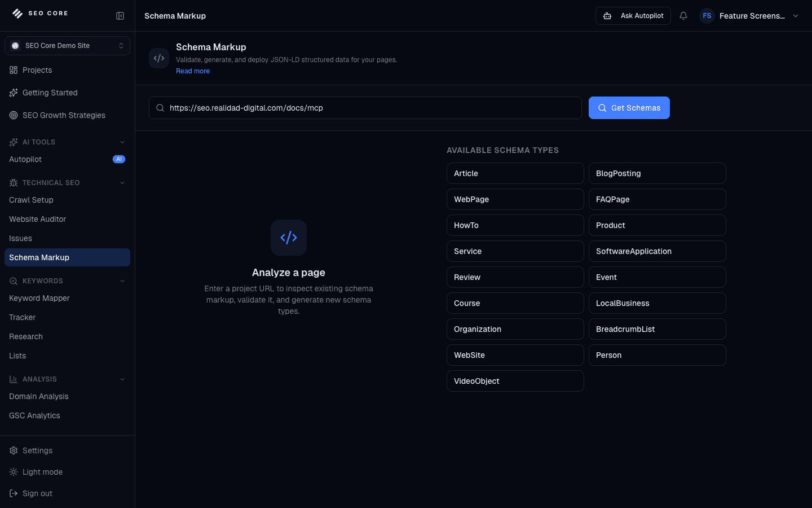
Task: Collapse the sidebar panel icon
Action: point(120,16)
